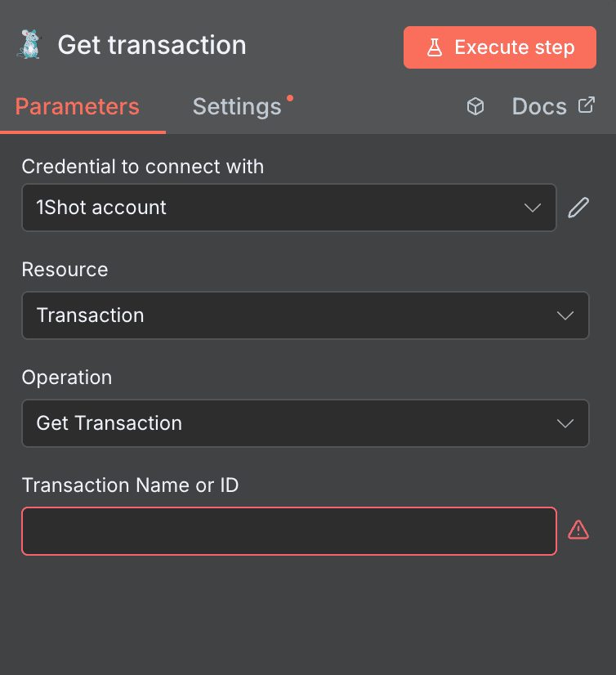The image size is (616, 675).
Task: Click the down arrow on the Operation selector
Action: (x=565, y=423)
